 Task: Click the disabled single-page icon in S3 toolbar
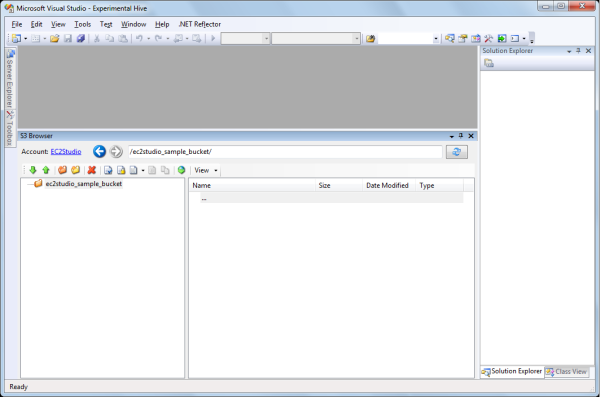(x=152, y=170)
